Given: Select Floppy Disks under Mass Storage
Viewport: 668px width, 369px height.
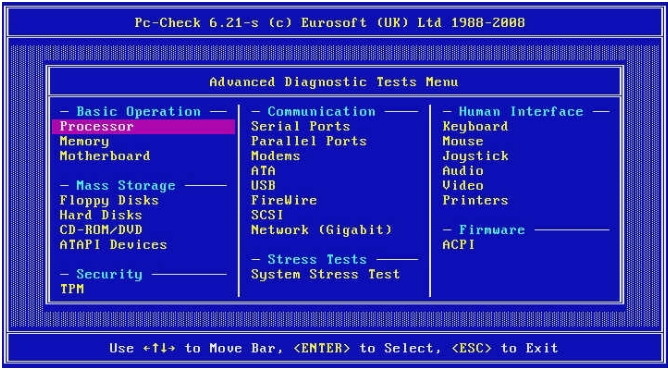Looking at the screenshot, I should 109,200.
